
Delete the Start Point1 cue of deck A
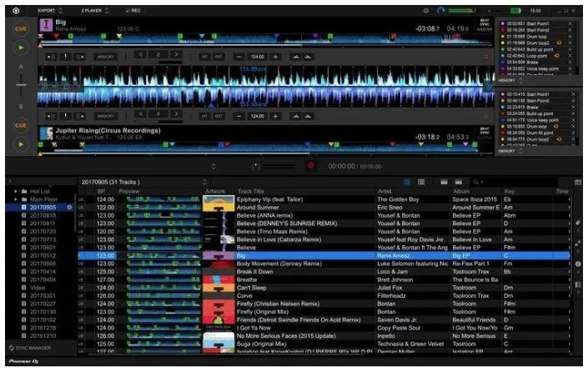coord(570,23)
